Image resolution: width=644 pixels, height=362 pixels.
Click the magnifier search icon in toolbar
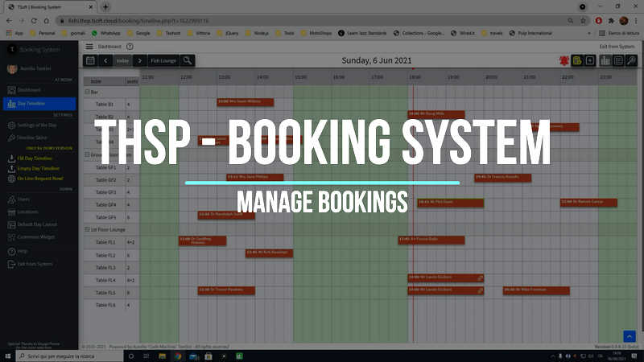(x=188, y=60)
